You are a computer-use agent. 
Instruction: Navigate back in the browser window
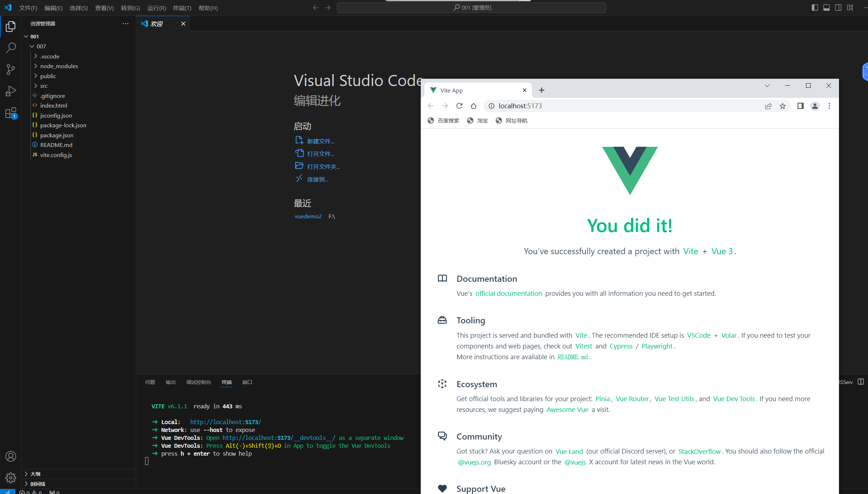point(430,106)
